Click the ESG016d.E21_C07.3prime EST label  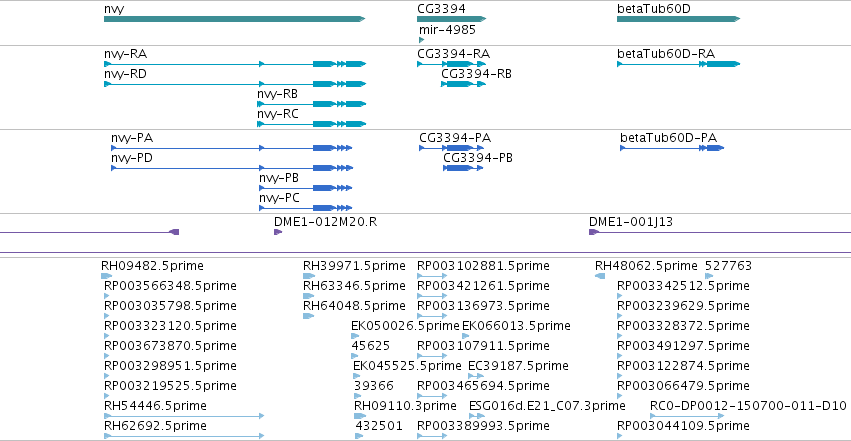coord(547,406)
